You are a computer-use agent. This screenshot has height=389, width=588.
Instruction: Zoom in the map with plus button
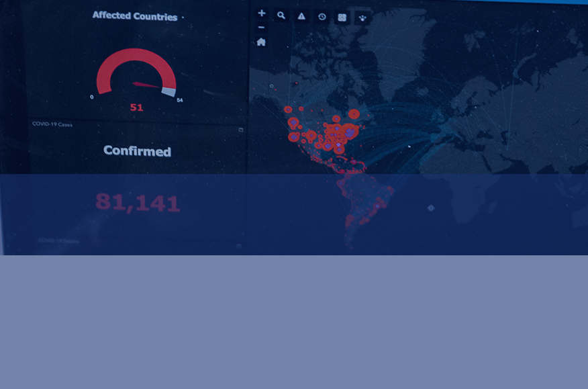pos(262,13)
